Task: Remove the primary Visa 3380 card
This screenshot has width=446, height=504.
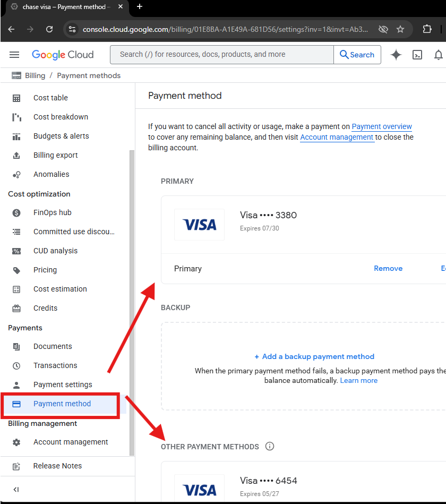Action: (388, 268)
